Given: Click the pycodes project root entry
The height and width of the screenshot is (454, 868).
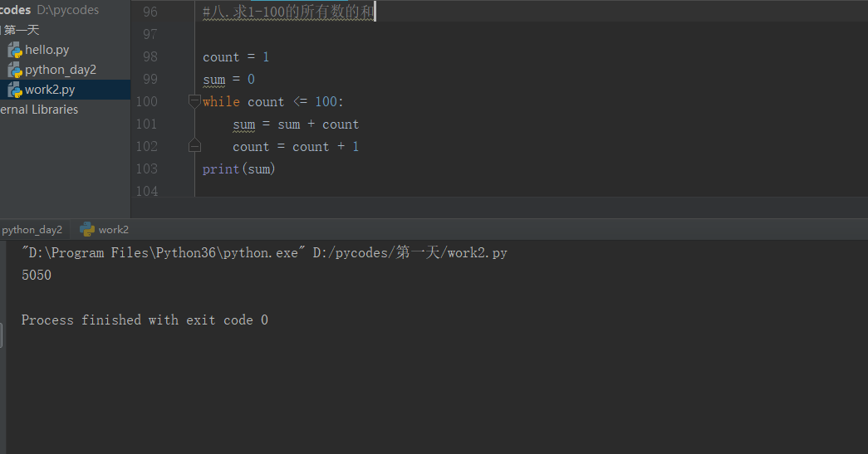Looking at the screenshot, I should [16, 10].
